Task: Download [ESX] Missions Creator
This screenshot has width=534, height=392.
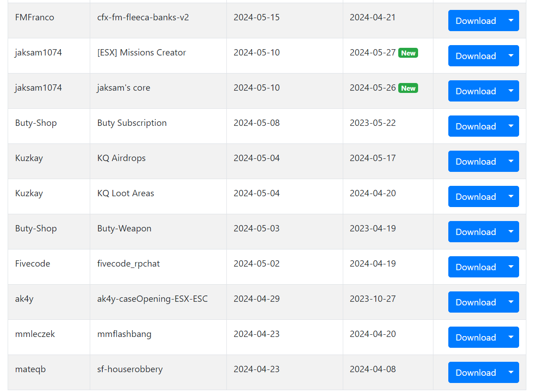Action: (x=475, y=56)
